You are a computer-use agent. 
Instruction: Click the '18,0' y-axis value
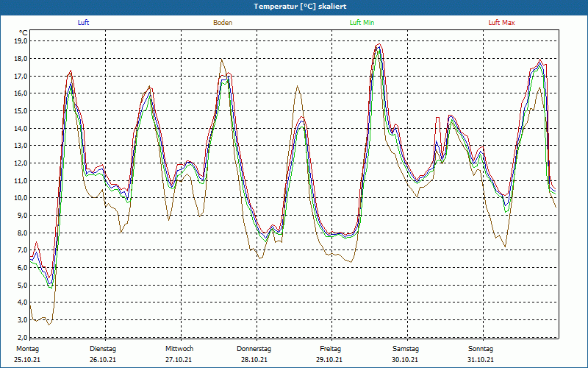pyautogui.click(x=21, y=59)
